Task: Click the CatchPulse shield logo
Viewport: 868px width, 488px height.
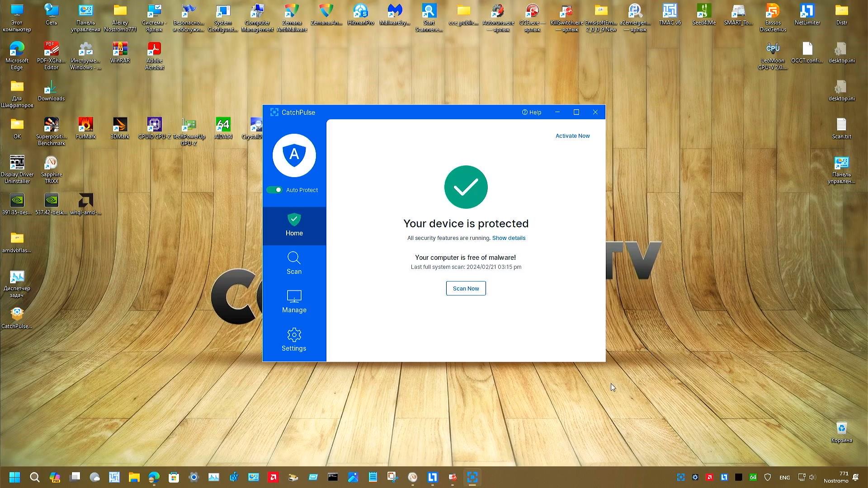Action: [x=294, y=155]
